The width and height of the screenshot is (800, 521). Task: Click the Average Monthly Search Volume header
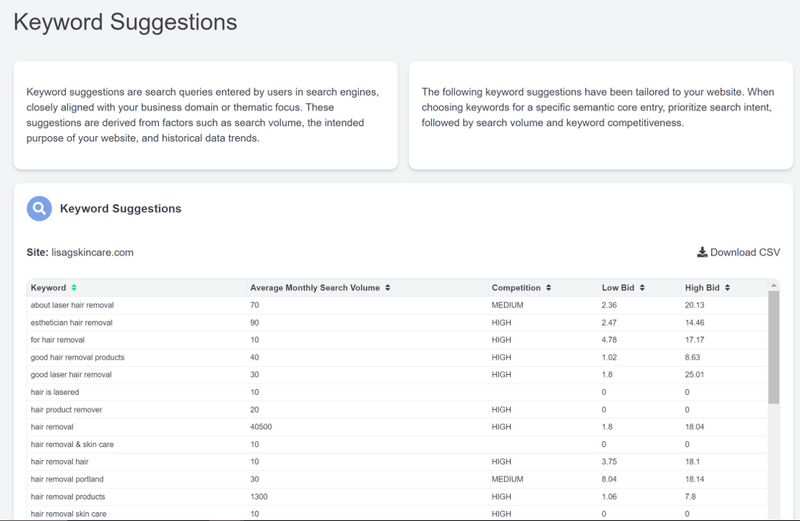315,288
